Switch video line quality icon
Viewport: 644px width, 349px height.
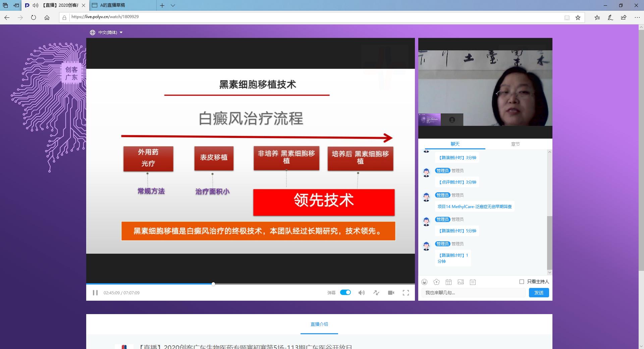coord(376,293)
